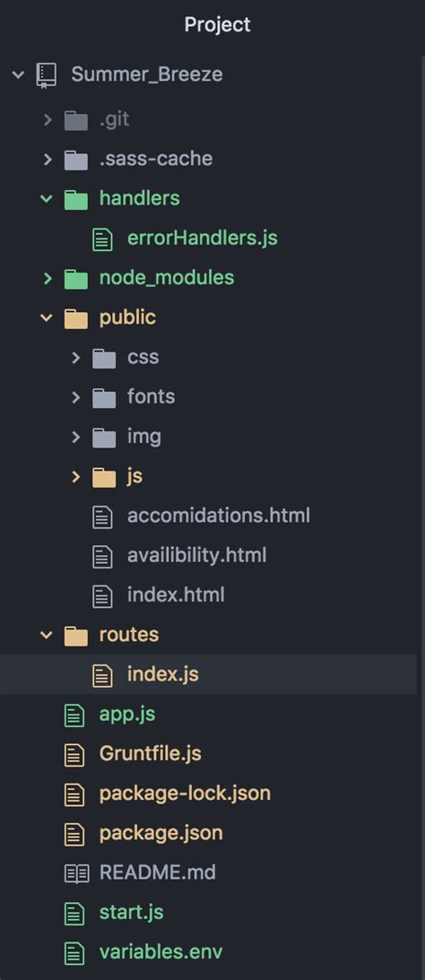Open app.js file name
The width and height of the screenshot is (425, 980).
tap(127, 715)
